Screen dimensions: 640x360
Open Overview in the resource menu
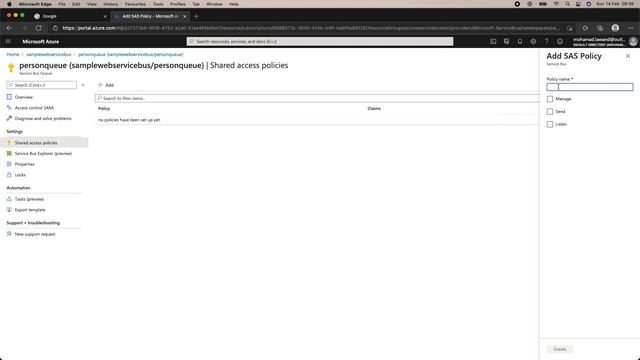pyautogui.click(x=23, y=97)
